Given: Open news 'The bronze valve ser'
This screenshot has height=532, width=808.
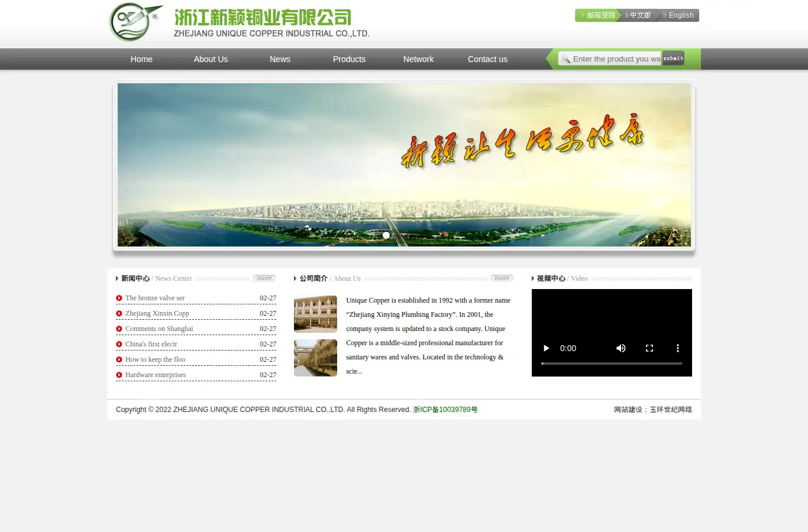Looking at the screenshot, I should click(x=155, y=298).
